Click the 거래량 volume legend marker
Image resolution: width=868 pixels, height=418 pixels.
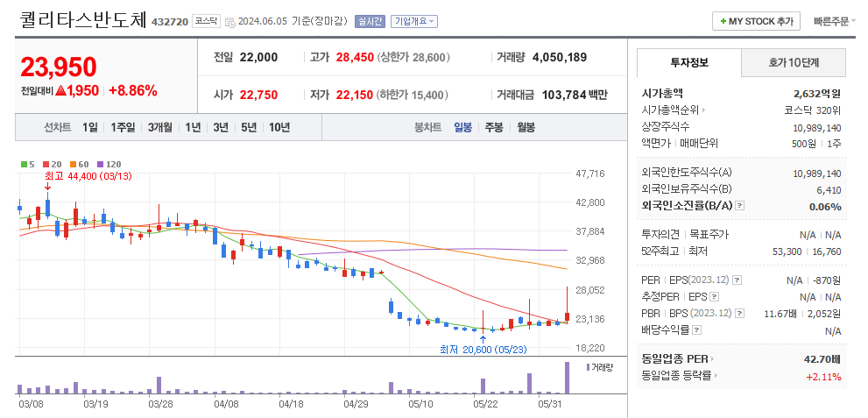click(588, 367)
